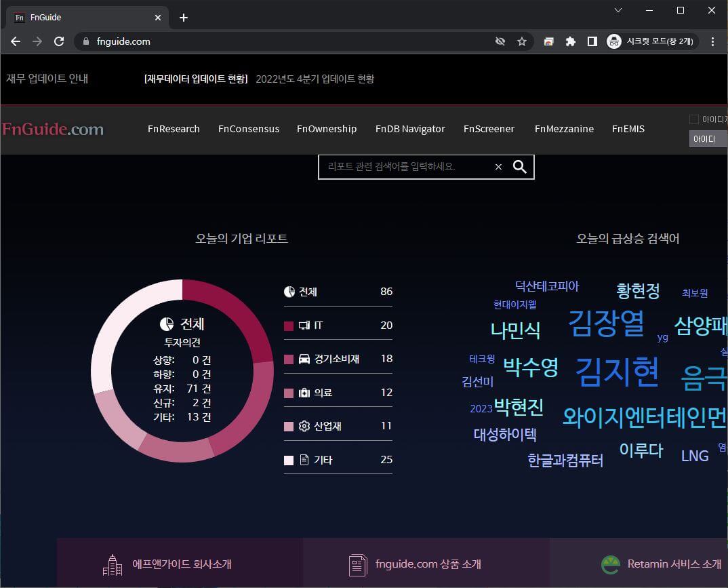728x588 pixels.
Task: Open the browser extensions puzzle icon
Action: (x=571, y=41)
